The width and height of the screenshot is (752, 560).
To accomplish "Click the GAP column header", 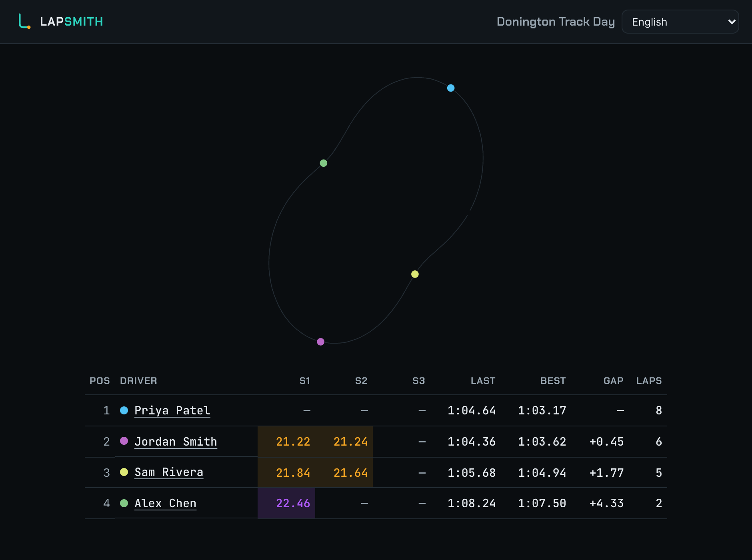I will 614,381.
